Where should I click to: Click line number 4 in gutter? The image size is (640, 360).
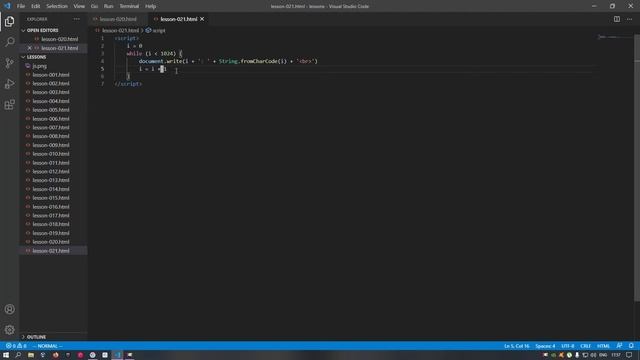click(x=102, y=61)
